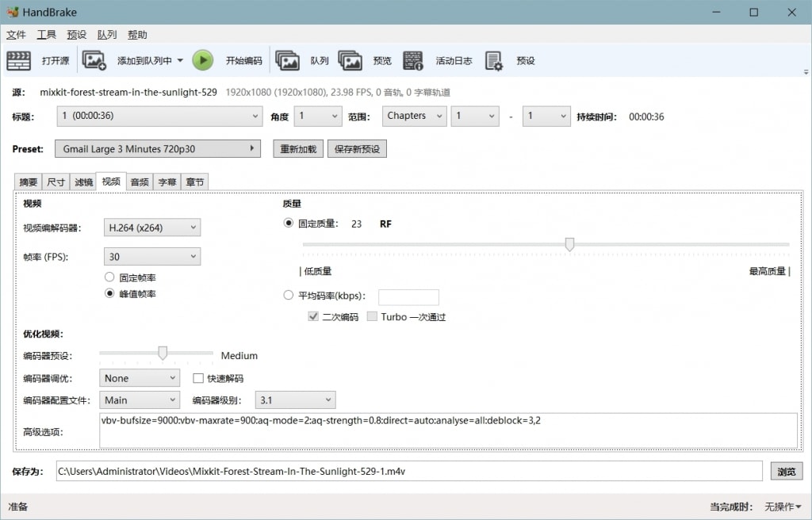This screenshot has height=520, width=812.
Task: Select the 峰值帧率 radio button
Action: (109, 293)
